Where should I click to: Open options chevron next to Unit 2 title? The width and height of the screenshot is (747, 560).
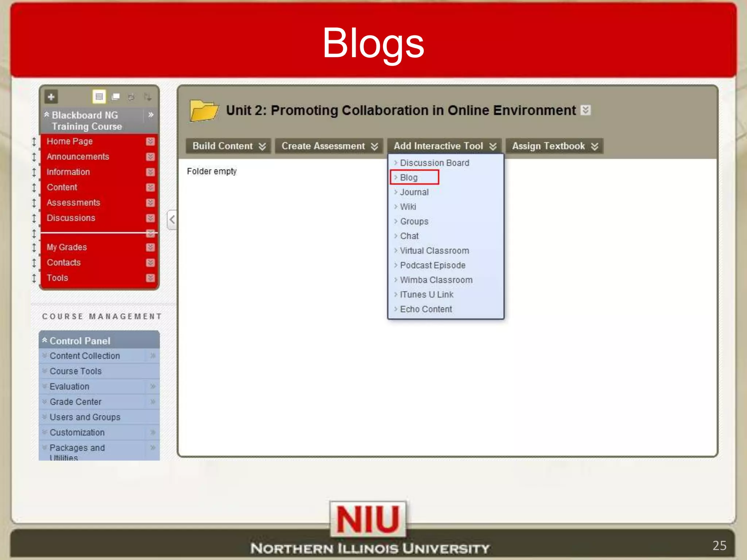coord(585,110)
